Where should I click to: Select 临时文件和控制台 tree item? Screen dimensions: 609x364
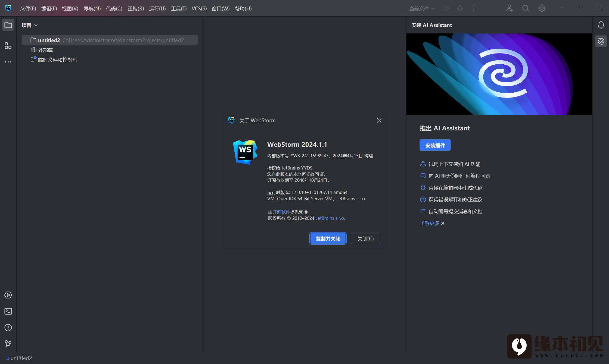[54, 60]
